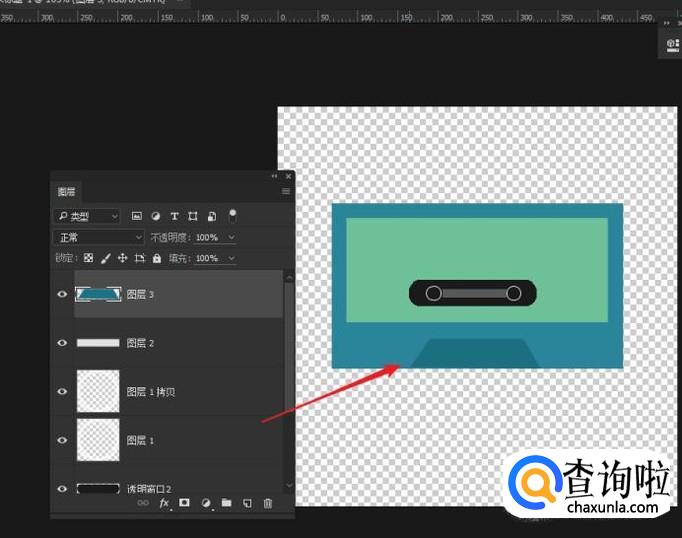
Task: Click the fill 100% value field
Action: click(207, 258)
